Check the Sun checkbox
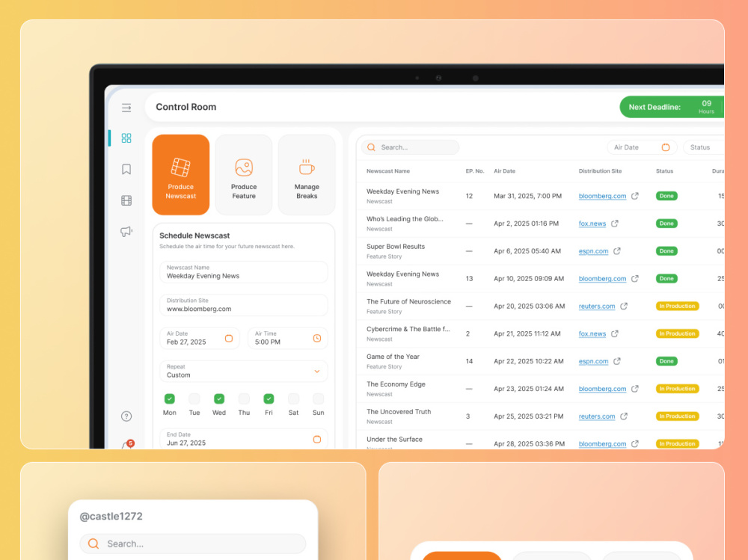 tap(318, 399)
